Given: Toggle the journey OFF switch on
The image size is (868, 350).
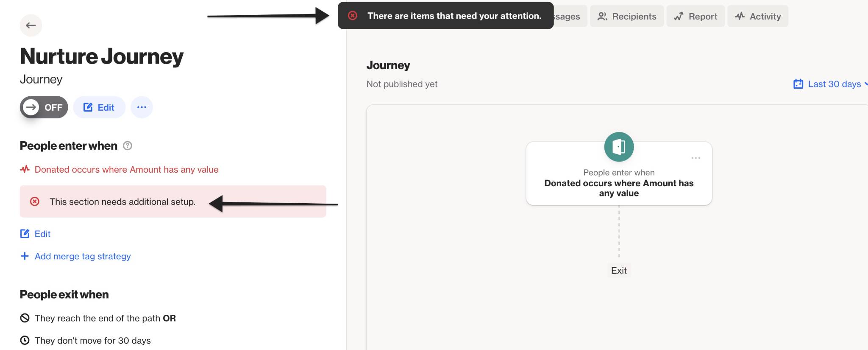Looking at the screenshot, I should (44, 107).
